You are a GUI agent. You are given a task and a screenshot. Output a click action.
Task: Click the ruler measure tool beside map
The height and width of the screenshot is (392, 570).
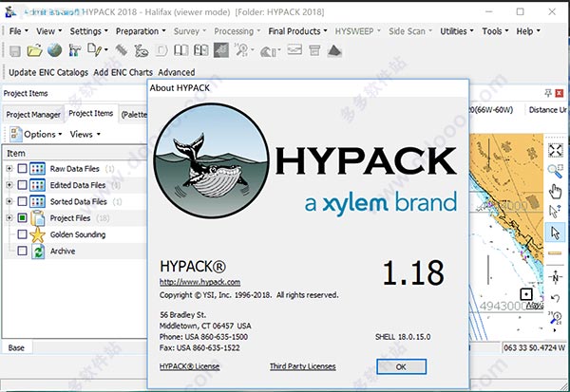pos(555,253)
